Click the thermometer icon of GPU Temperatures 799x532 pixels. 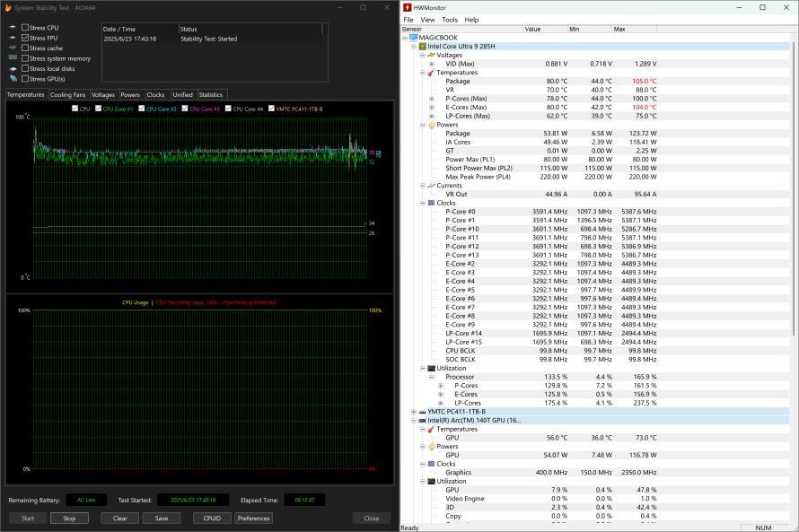tap(431, 429)
